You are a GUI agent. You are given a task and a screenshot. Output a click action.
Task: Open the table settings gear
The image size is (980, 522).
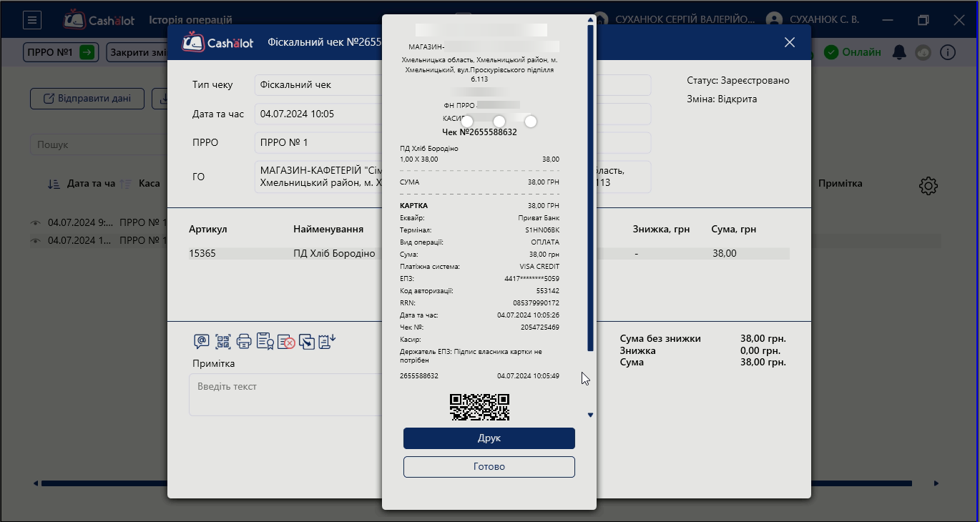[x=928, y=186]
